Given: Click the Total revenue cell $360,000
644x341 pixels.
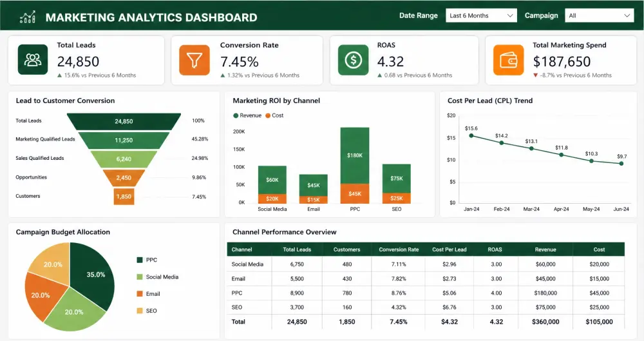Looking at the screenshot, I should [x=545, y=322].
